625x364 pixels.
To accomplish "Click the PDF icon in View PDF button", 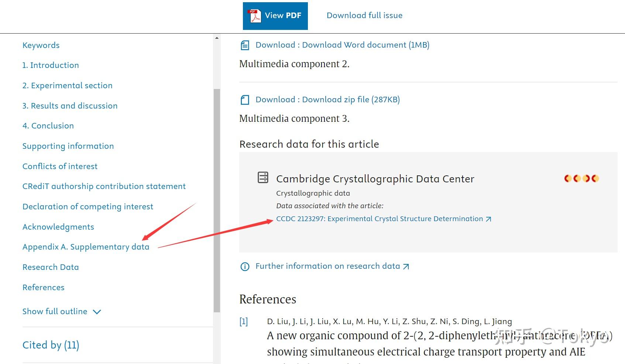I will (x=255, y=16).
